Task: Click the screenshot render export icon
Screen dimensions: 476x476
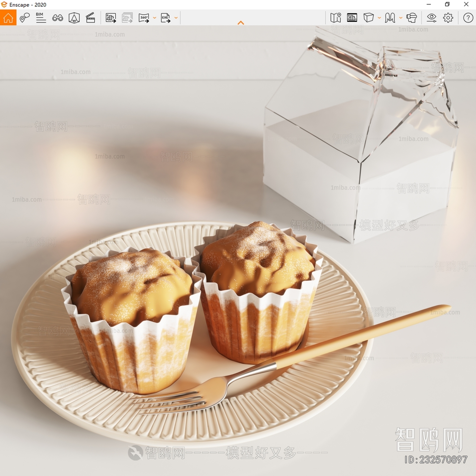Action: click(x=111, y=18)
